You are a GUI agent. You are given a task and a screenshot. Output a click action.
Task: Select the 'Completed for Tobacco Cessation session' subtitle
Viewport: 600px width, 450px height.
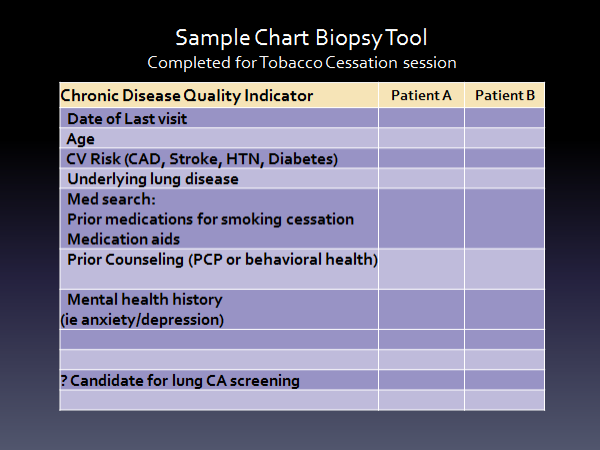(302, 63)
